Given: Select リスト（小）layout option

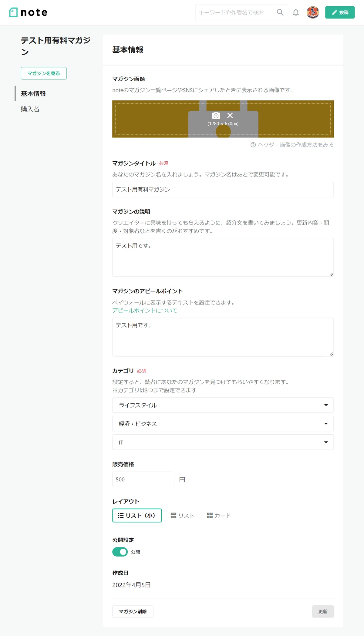Looking at the screenshot, I should point(137,516).
